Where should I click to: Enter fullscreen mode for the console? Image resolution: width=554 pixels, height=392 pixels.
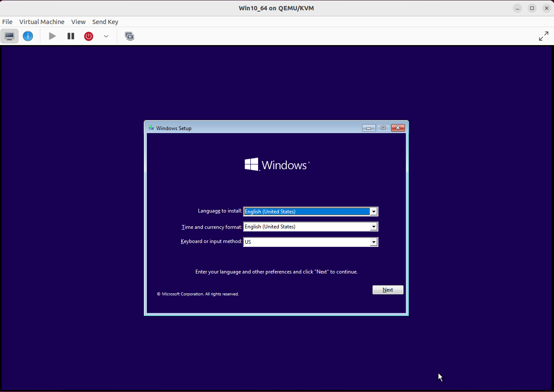point(543,36)
